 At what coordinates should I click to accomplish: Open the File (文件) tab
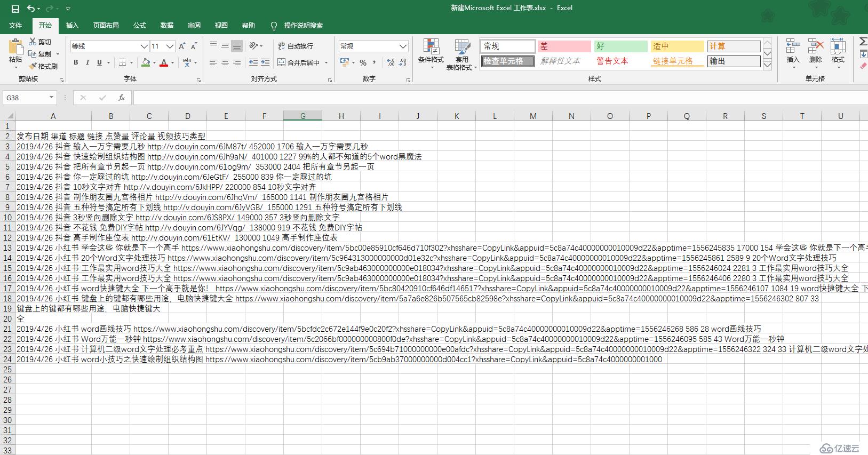[15, 25]
